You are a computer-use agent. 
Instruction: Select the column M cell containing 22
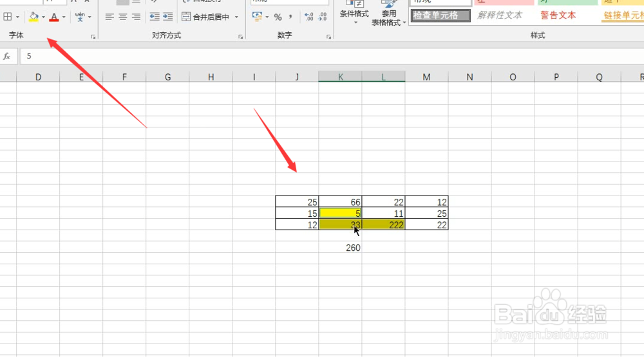426,224
